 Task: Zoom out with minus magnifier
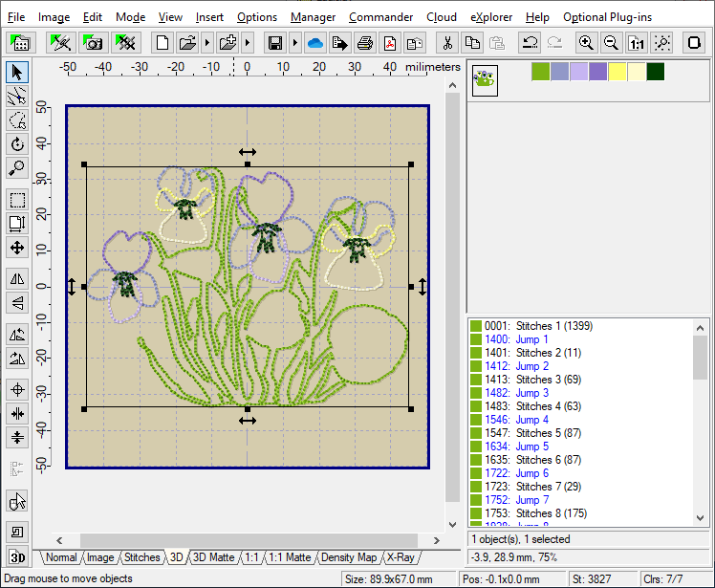point(611,43)
